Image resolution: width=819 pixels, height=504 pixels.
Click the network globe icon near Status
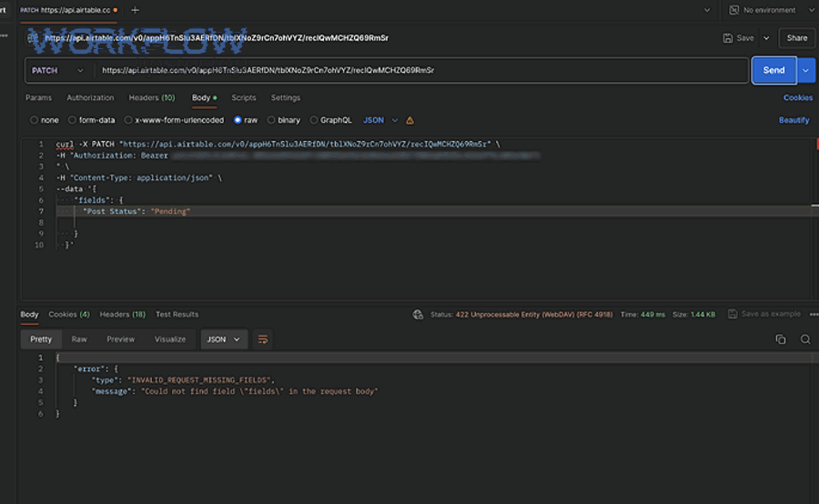coord(418,315)
